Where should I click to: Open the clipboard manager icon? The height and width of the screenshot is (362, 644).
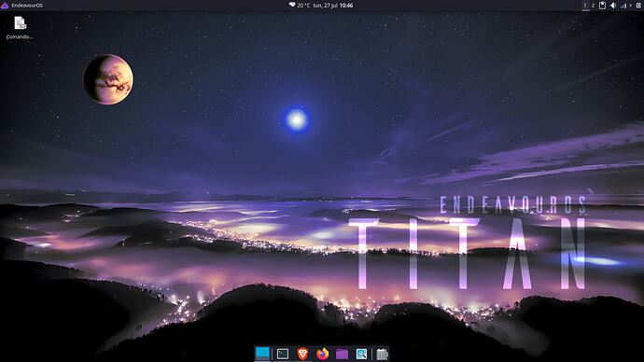point(603,6)
